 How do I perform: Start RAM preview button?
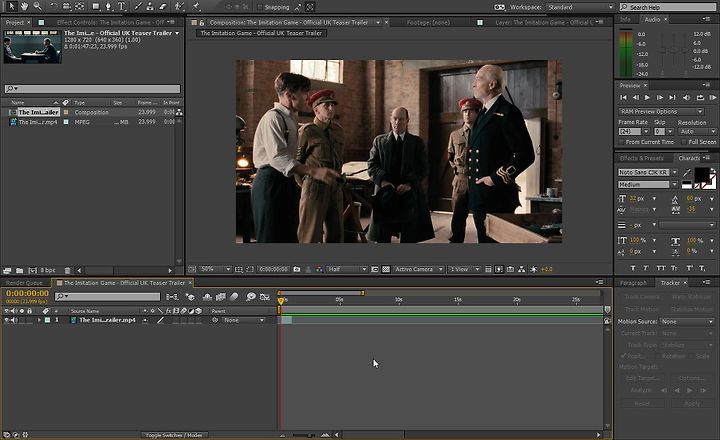712,97
